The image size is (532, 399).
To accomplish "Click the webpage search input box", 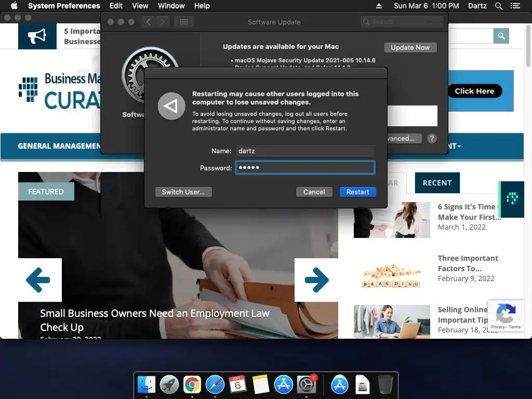I will pyautogui.click(x=471, y=36).
